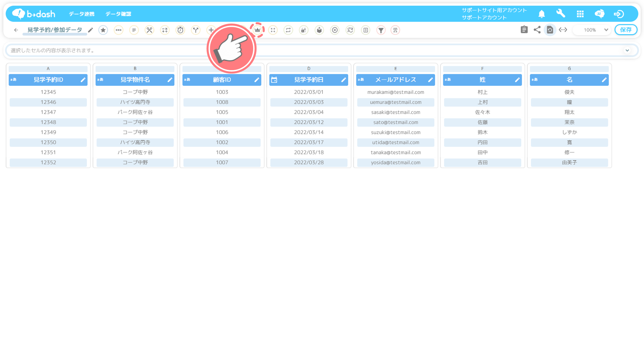Open the apps grid icon

tap(580, 14)
